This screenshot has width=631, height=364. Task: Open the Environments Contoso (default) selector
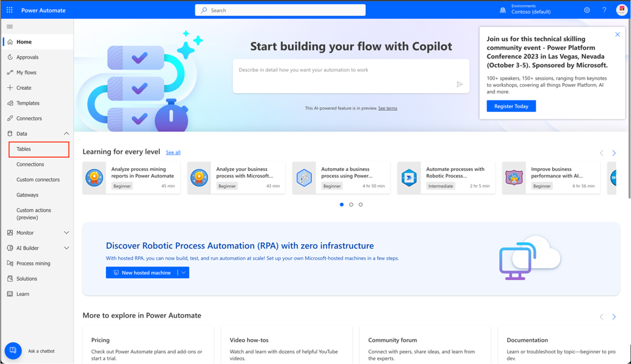[x=531, y=9]
